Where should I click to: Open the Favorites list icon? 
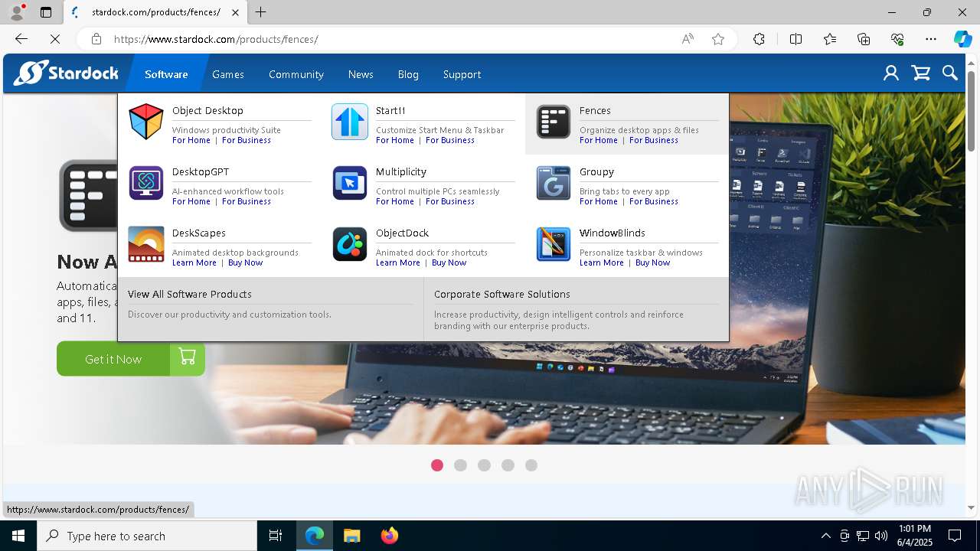pyautogui.click(x=830, y=39)
